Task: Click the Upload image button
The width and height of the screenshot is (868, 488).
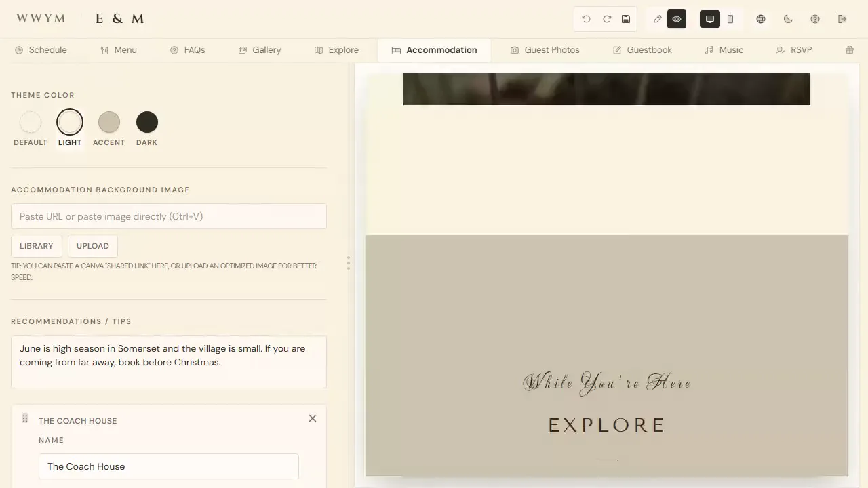Action: [x=93, y=246]
